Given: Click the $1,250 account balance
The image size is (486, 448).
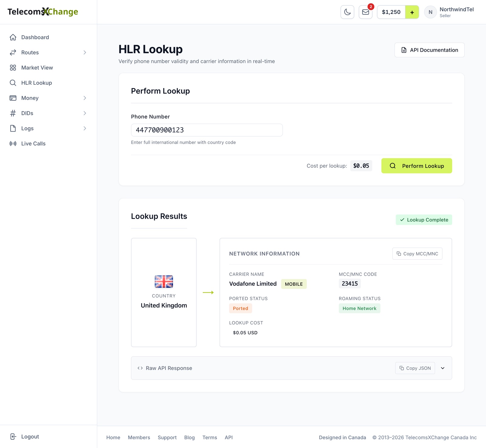Looking at the screenshot, I should 391,12.
